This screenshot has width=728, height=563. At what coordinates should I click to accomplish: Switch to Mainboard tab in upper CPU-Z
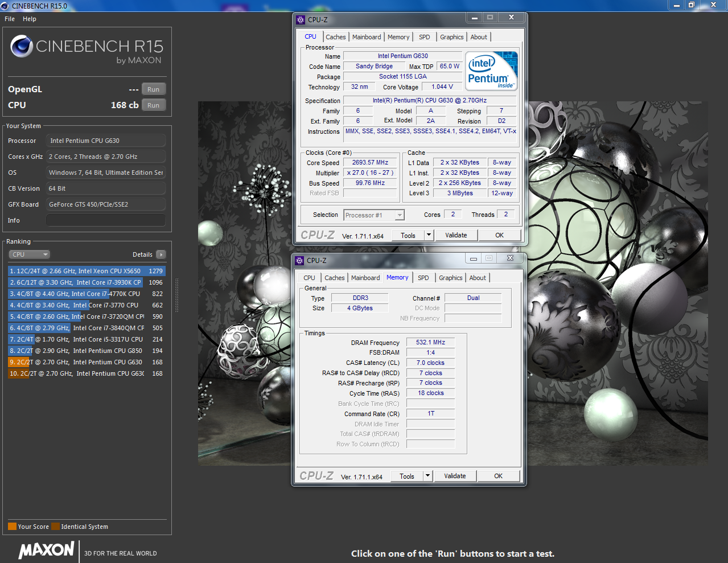click(367, 37)
